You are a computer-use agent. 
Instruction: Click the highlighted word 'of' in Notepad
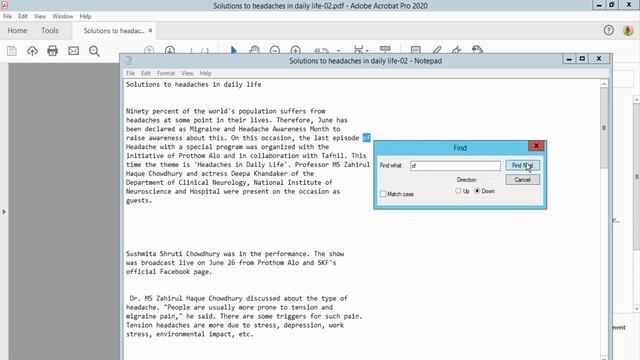point(366,138)
